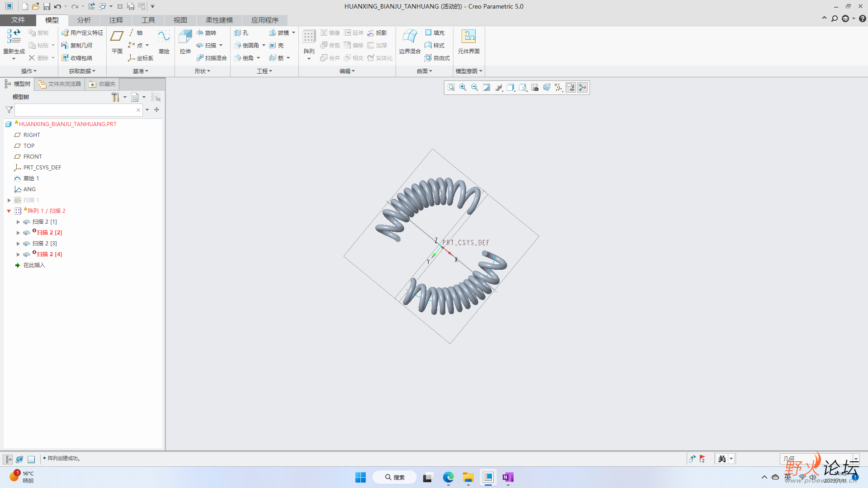This screenshot has height=488, width=868.
Task: Open the Display Style options
Action: 510,87
